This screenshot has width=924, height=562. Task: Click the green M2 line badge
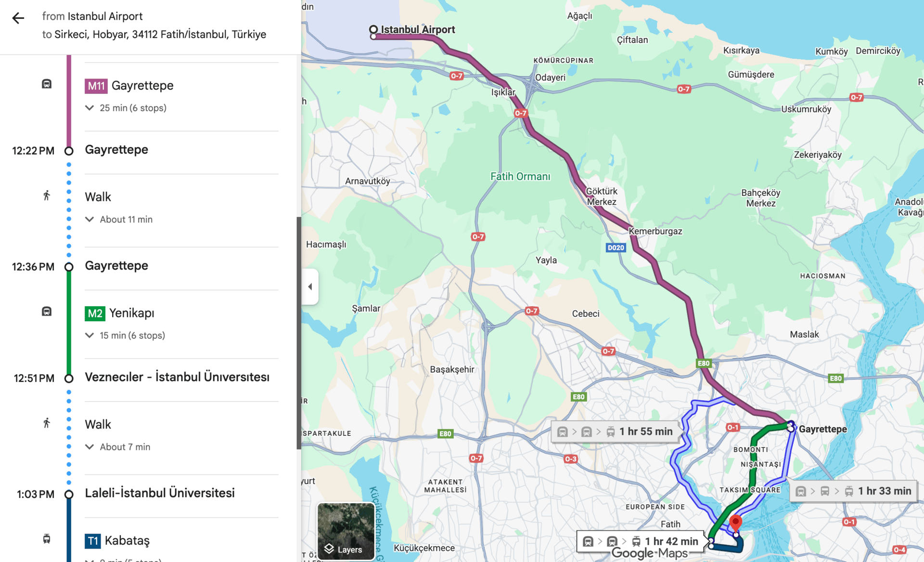[95, 314]
